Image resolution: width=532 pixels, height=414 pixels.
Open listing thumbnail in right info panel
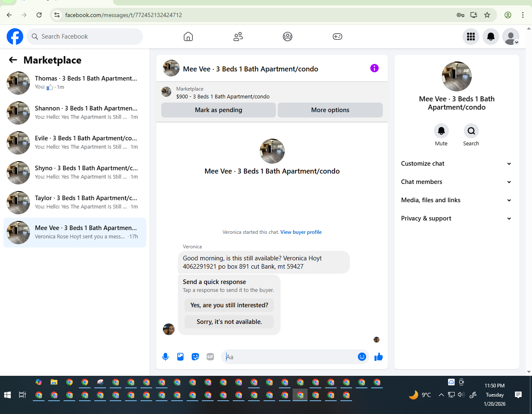(x=457, y=76)
